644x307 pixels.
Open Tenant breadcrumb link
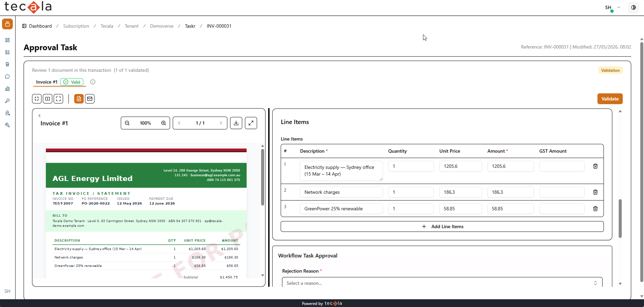[132, 26]
